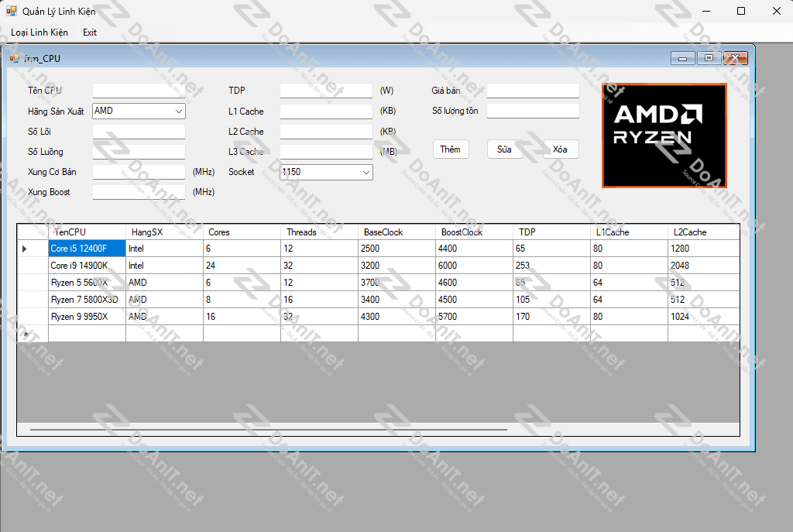The width and height of the screenshot is (793, 532).
Task: Open the frm_CPU window system icon
Action: (x=14, y=58)
